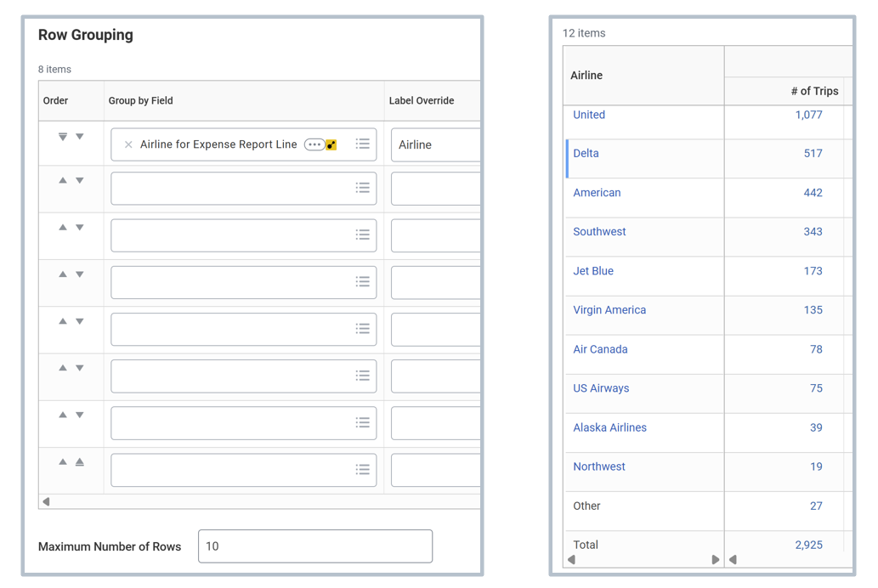Move first row down one position
878x588 pixels.
(x=80, y=137)
